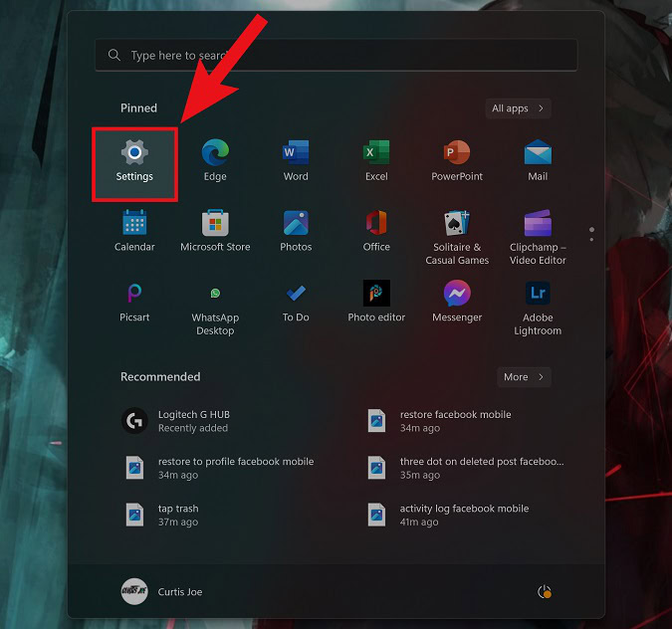Open the Mail app
This screenshot has width=672, height=629.
(538, 160)
